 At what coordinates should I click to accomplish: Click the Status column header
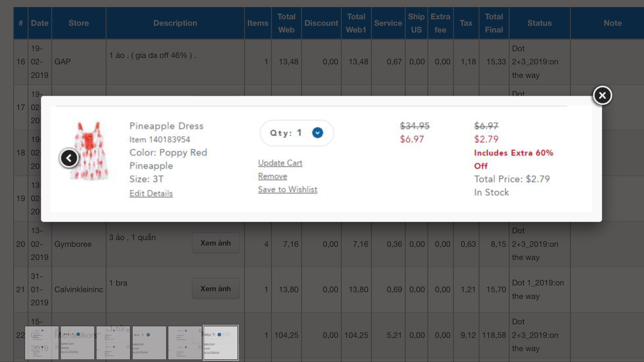click(539, 23)
